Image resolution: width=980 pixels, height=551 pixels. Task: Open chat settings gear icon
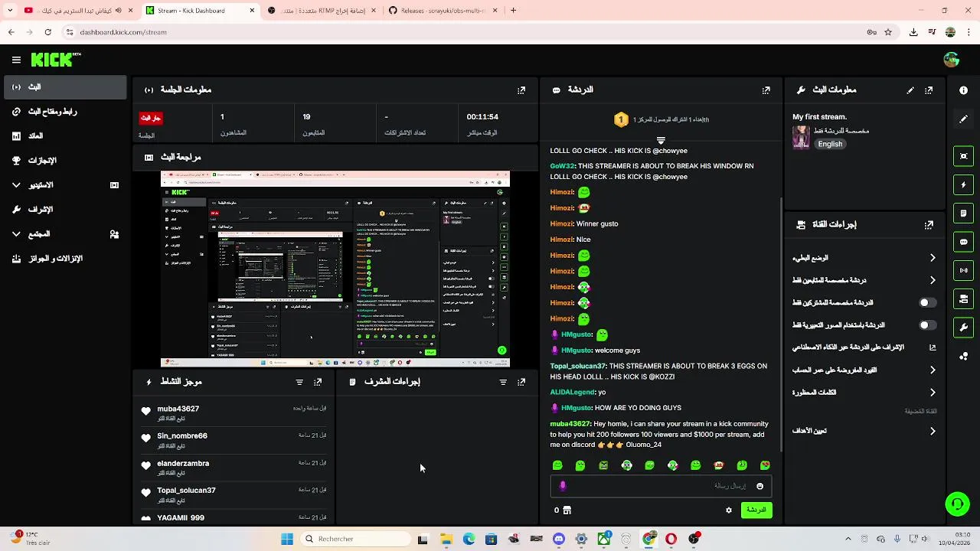pyautogui.click(x=729, y=510)
